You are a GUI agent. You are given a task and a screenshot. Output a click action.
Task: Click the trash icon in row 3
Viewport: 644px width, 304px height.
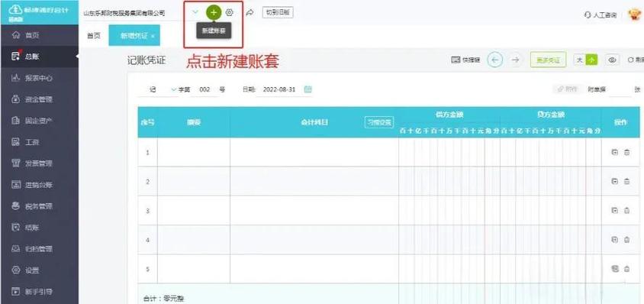pyautogui.click(x=626, y=210)
